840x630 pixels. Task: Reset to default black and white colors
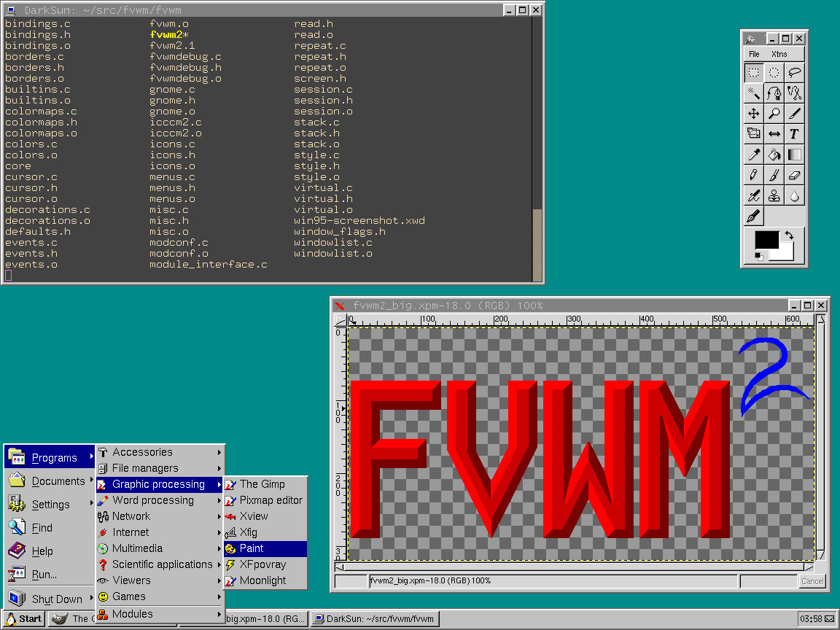coord(759,256)
